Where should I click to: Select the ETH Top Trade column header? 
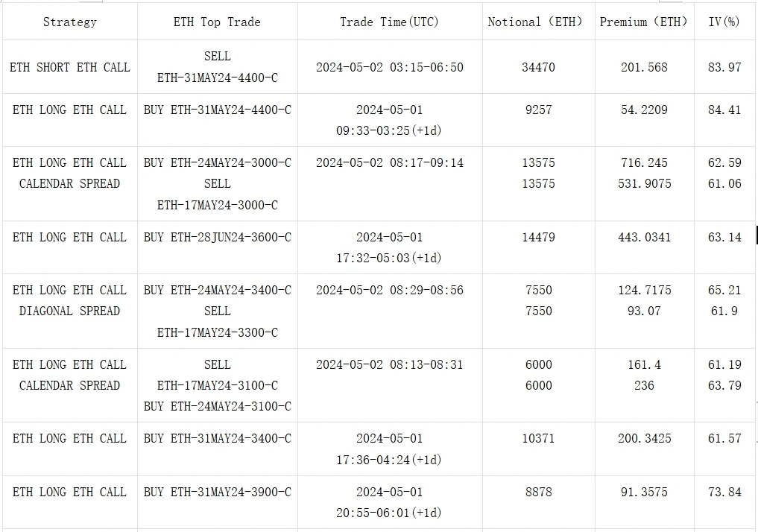(217, 22)
